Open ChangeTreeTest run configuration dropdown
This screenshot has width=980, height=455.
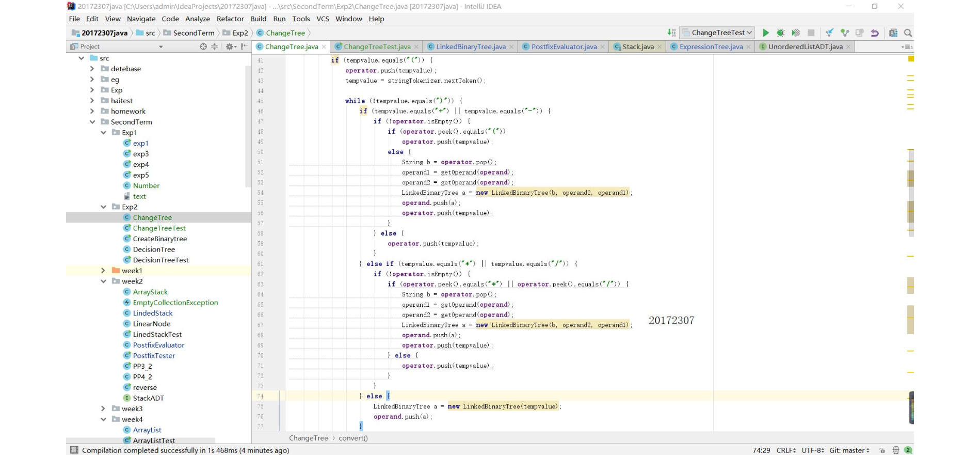tap(717, 33)
